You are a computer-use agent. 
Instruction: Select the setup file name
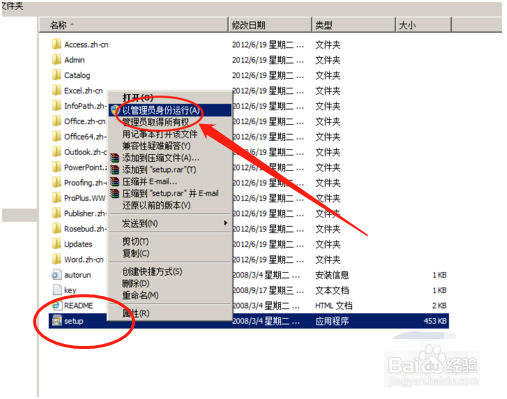[74, 321]
